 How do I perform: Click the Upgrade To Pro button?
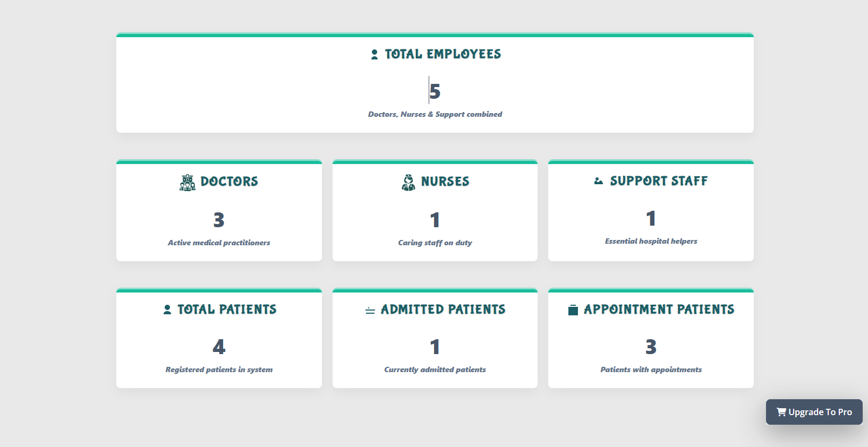[814, 412]
